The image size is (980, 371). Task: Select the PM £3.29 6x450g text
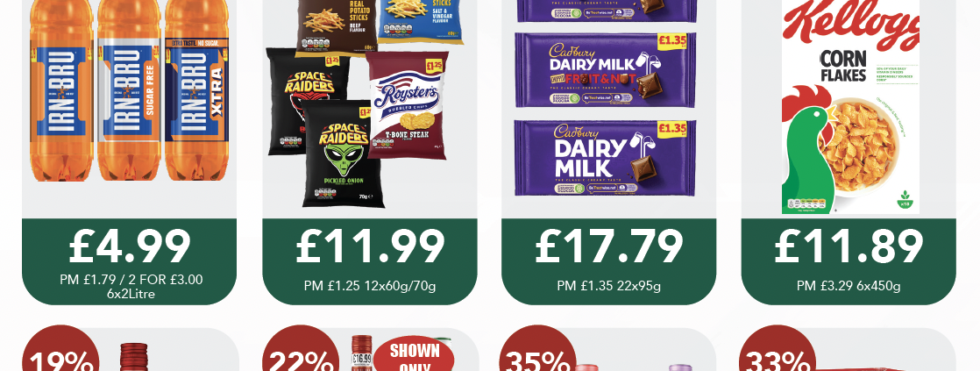pyautogui.click(x=849, y=286)
